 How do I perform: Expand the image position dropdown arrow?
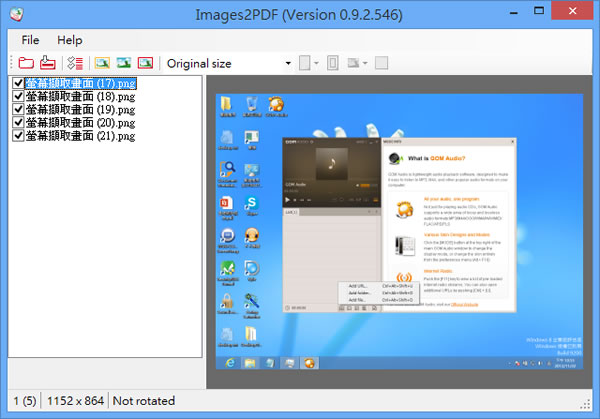tap(366, 63)
